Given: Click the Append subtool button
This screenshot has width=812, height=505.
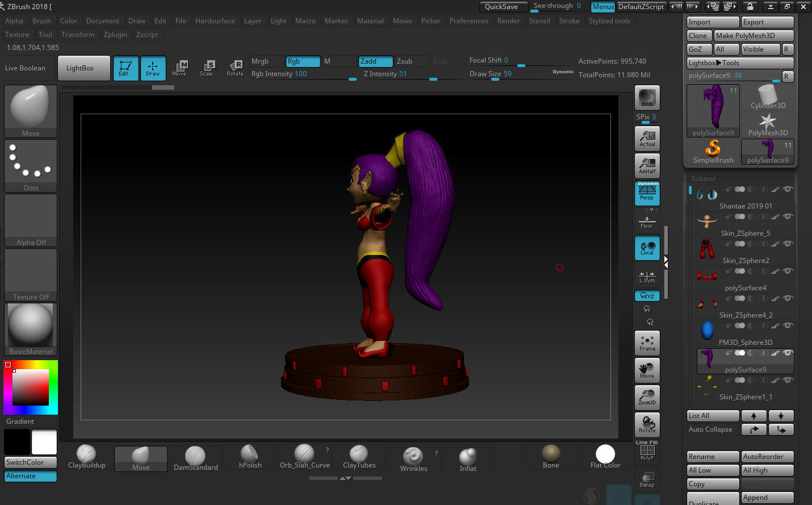Looking at the screenshot, I should [768, 498].
